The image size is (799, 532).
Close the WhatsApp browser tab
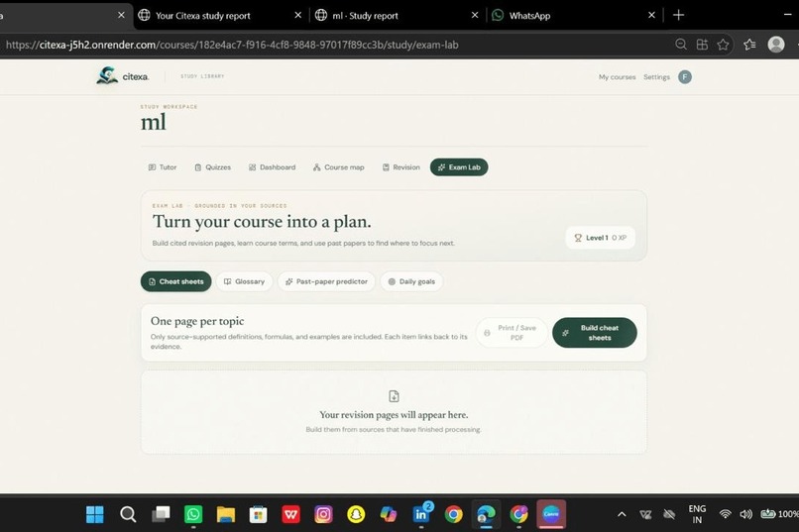coord(651,15)
